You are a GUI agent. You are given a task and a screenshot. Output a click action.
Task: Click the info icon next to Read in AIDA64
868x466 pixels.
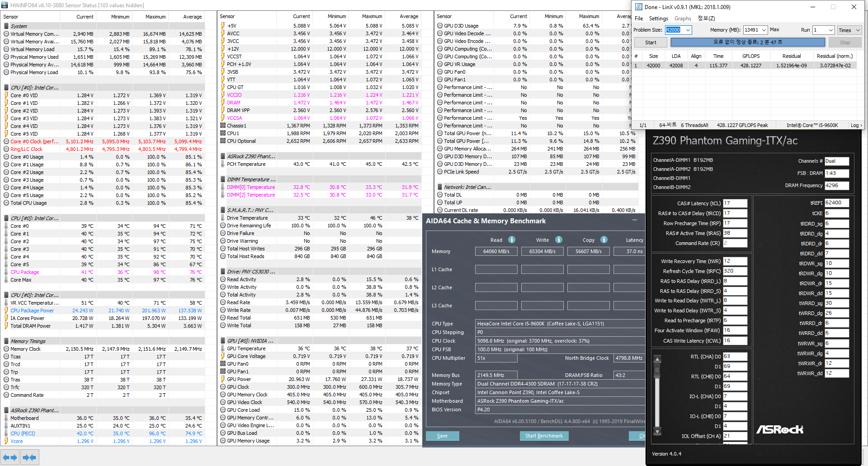point(512,240)
